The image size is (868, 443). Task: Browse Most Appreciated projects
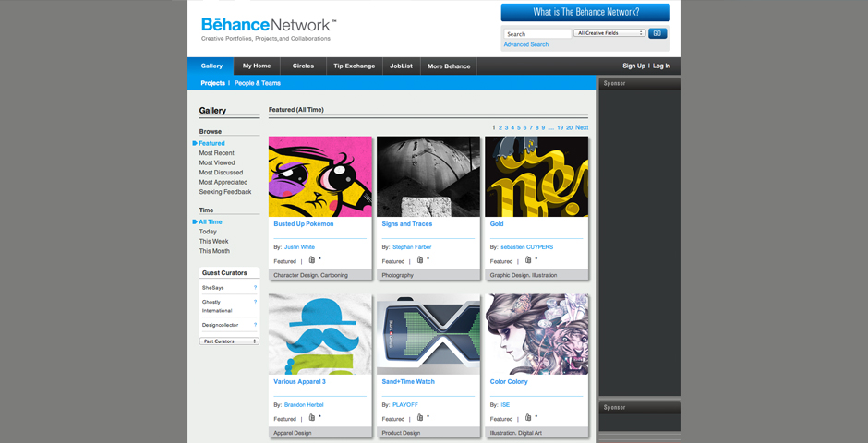[x=223, y=182]
